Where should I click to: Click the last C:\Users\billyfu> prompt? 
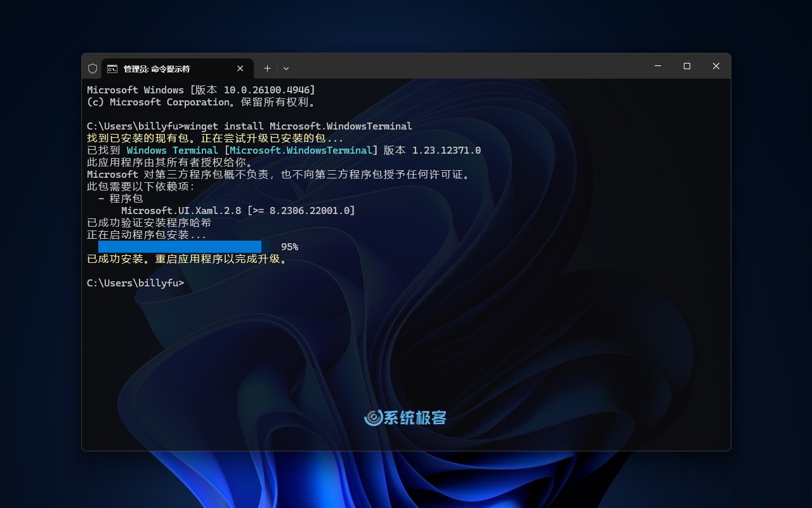[135, 283]
